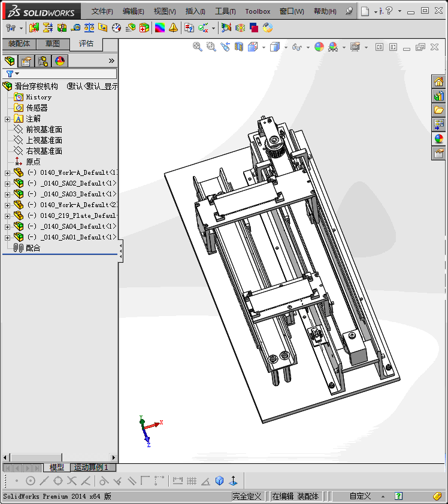
Task: Click the Interference Detection icon
Action: click(x=34, y=28)
